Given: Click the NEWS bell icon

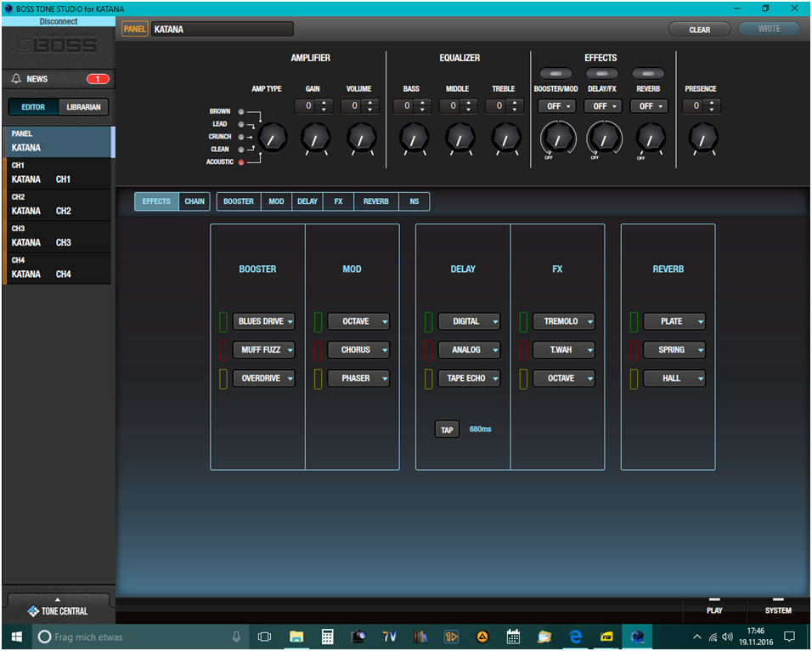Looking at the screenshot, I should [16, 79].
